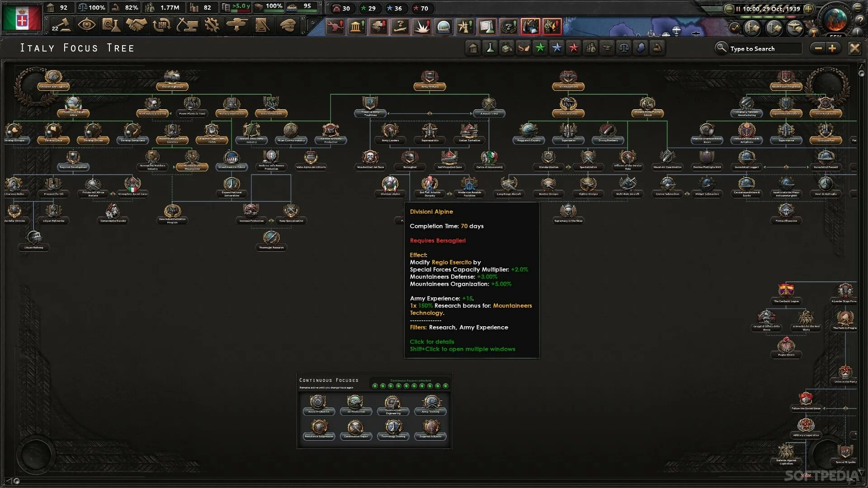Open the Diplomacy handshake menu

pos(136,25)
